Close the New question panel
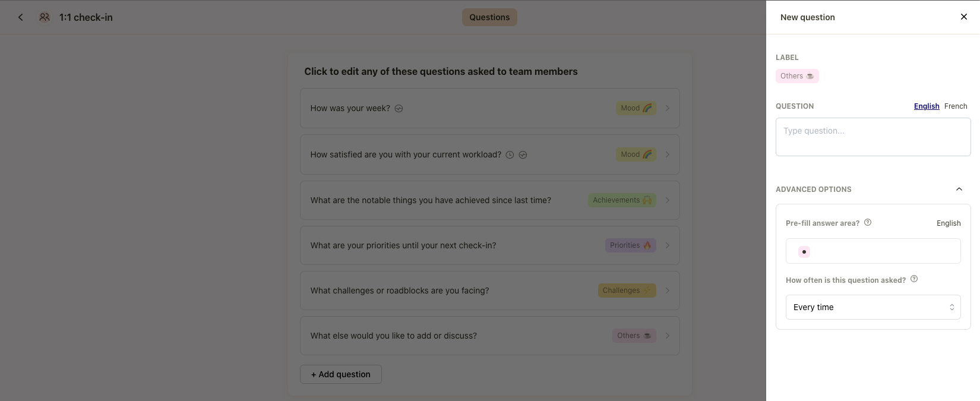The width and height of the screenshot is (980, 401). pos(964,17)
